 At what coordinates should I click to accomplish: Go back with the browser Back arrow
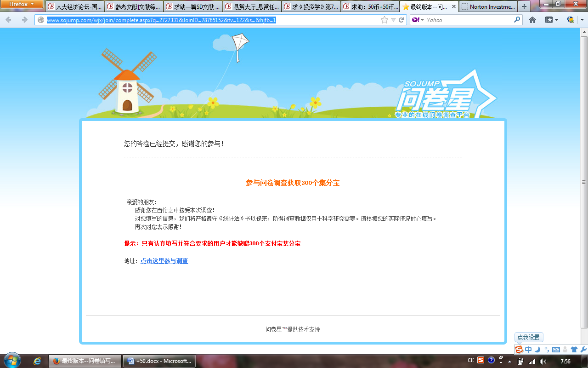(8, 20)
